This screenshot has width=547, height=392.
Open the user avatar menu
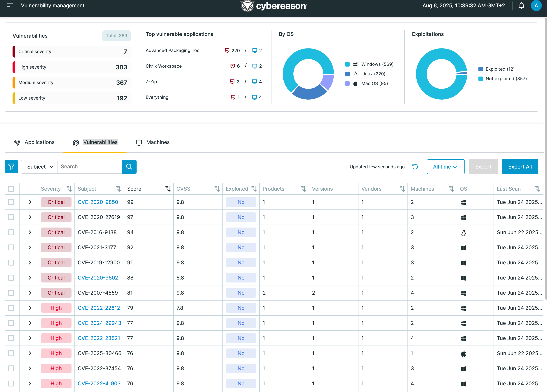click(x=536, y=6)
